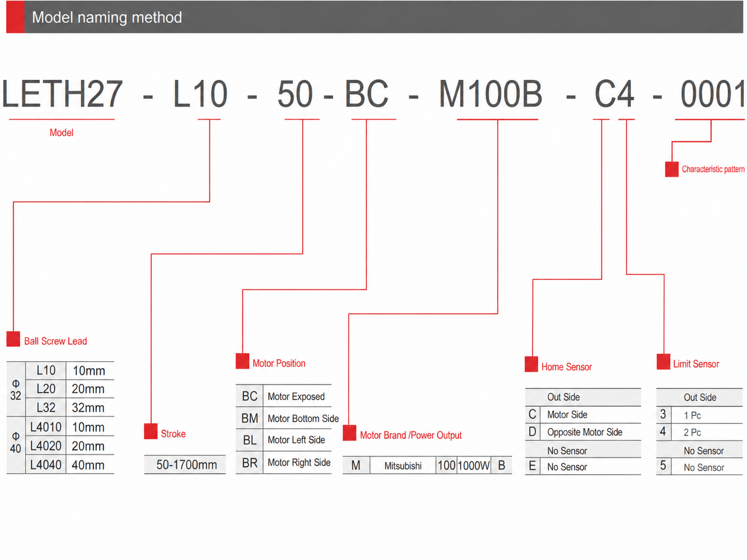This screenshot has width=747, height=560.
Task: Click the "2 Pc" limit sensor option
Action: (692, 433)
